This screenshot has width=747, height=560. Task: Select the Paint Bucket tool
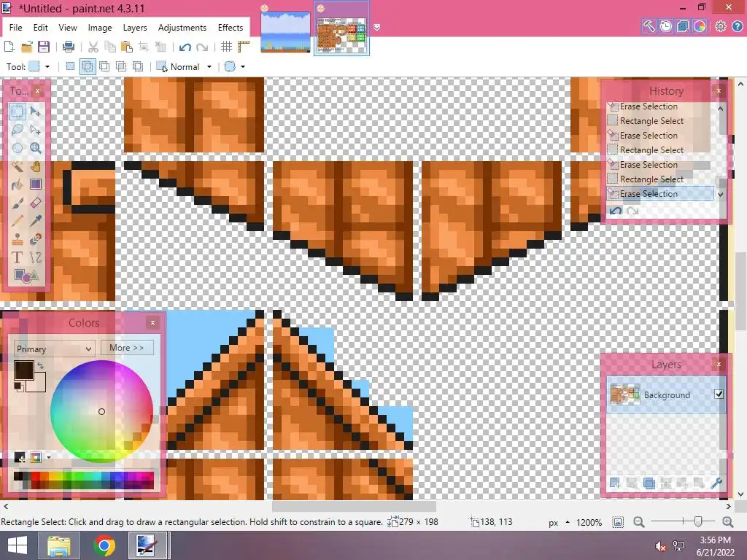tap(18, 184)
